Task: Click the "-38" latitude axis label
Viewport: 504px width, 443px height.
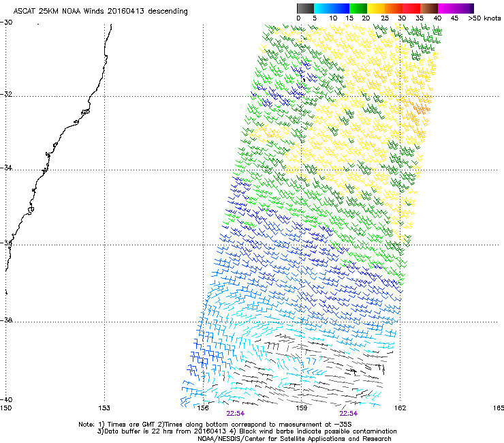Action: (x=6, y=320)
